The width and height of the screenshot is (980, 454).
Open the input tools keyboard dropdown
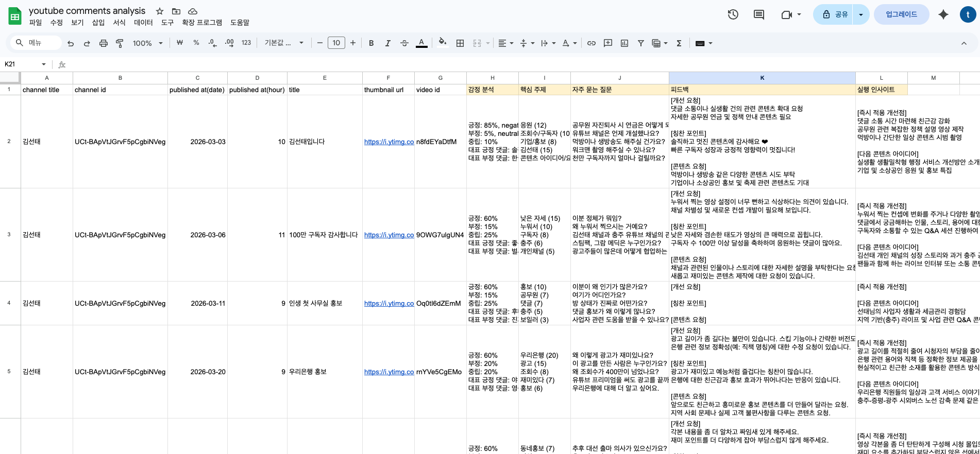click(x=703, y=43)
